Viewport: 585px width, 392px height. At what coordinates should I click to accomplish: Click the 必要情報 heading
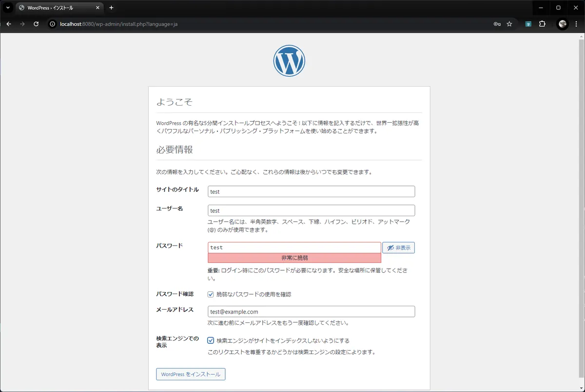[x=175, y=149]
